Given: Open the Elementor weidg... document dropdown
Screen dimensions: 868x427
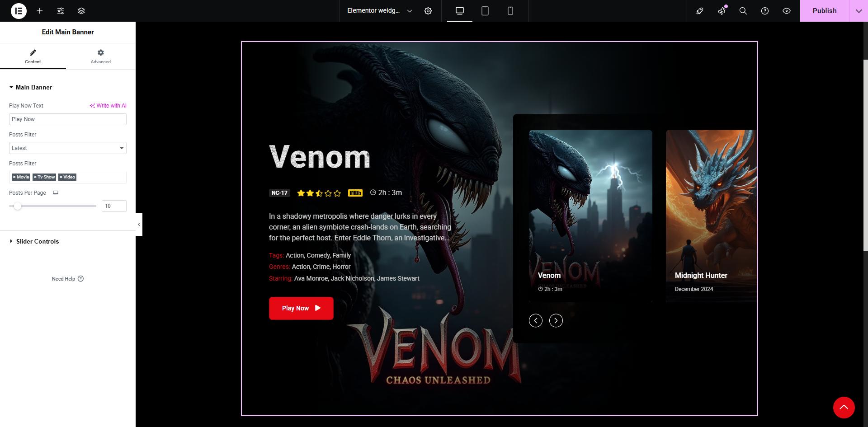Looking at the screenshot, I should point(379,11).
